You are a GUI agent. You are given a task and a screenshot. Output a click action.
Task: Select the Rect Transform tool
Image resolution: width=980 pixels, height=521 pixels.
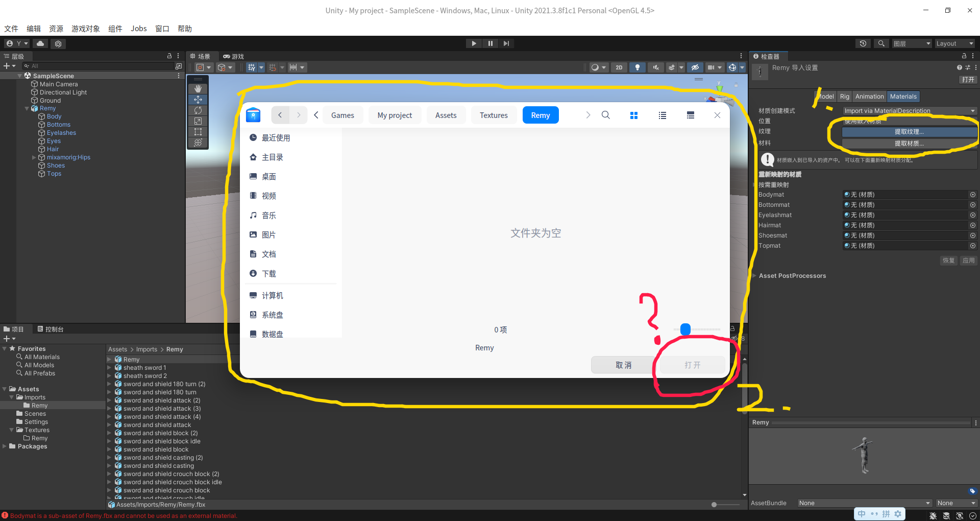point(198,132)
